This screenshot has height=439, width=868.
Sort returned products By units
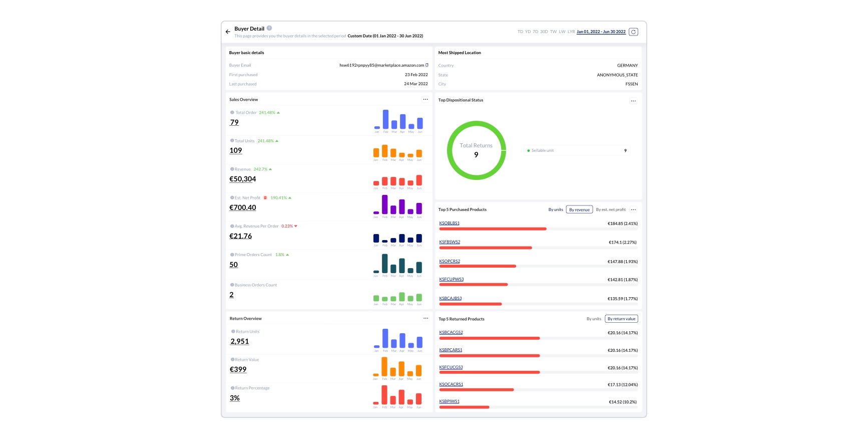click(x=594, y=319)
